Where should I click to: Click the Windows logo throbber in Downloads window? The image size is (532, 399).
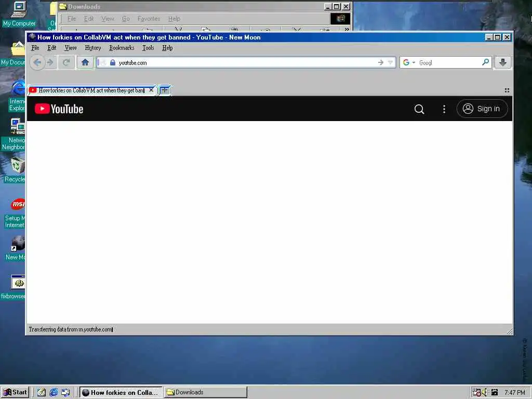(x=340, y=19)
